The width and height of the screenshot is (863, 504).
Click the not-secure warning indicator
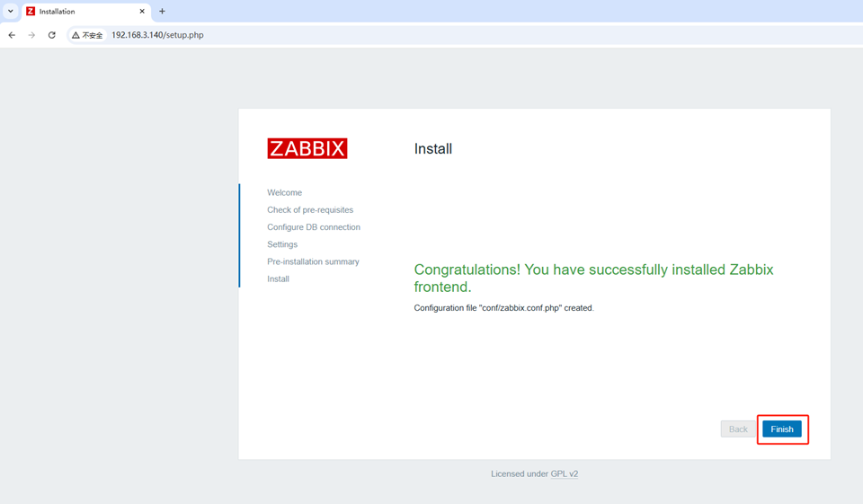(87, 35)
